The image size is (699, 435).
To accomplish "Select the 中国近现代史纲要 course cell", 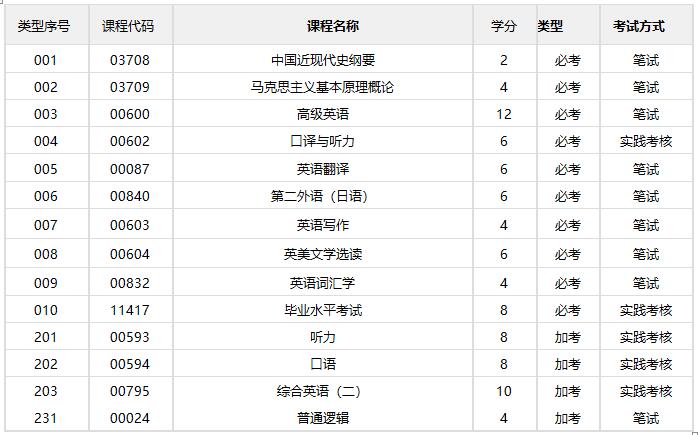I will [x=323, y=60].
